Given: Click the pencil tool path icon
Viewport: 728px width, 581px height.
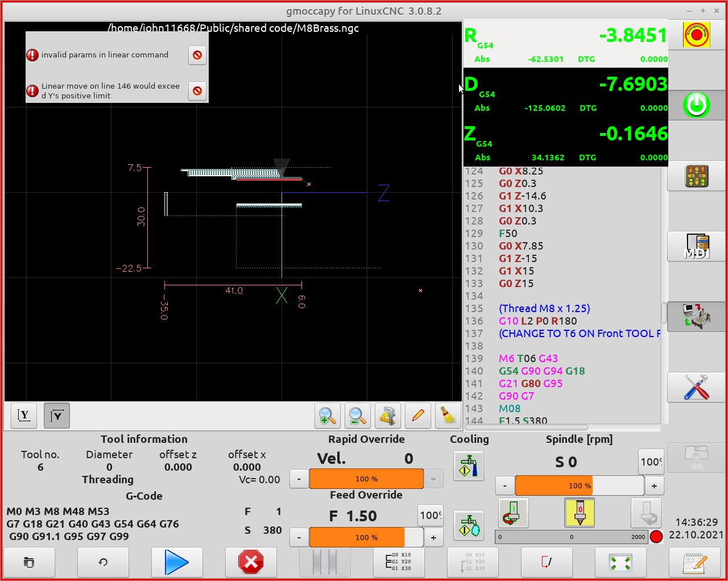Looking at the screenshot, I should pyautogui.click(x=418, y=416).
